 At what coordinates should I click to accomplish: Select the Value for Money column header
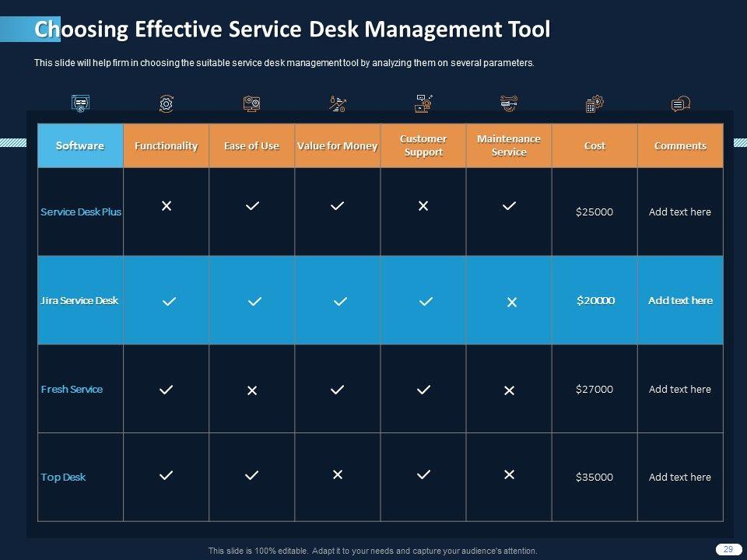tap(337, 145)
